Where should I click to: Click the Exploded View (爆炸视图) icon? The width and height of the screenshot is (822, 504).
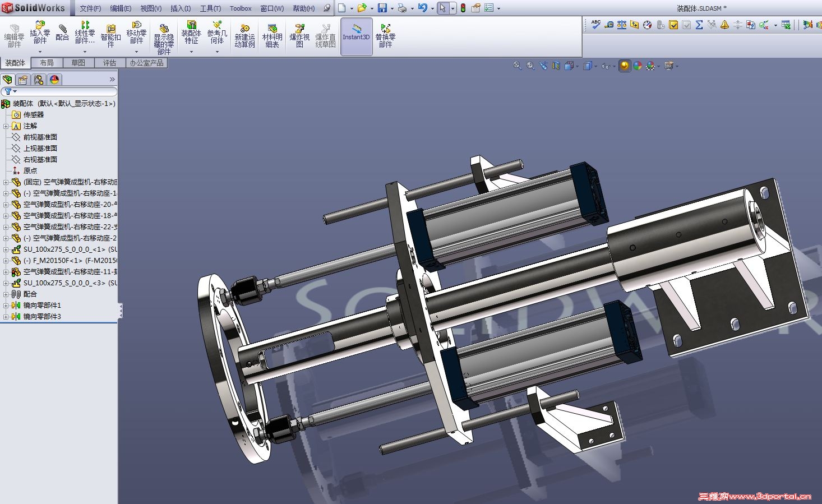pyautogui.click(x=299, y=36)
